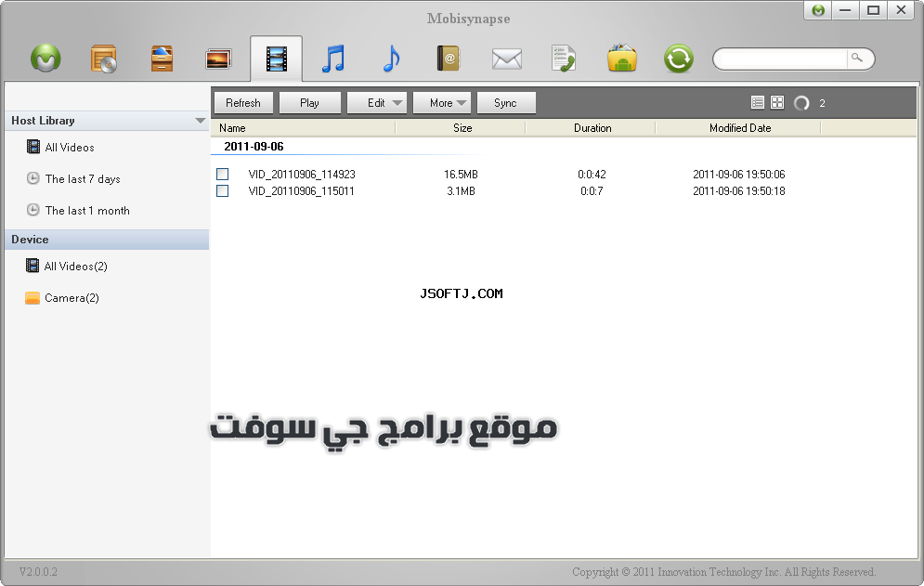This screenshot has width=924, height=586.
Task: Click the green logo button in title bar
Action: click(818, 10)
